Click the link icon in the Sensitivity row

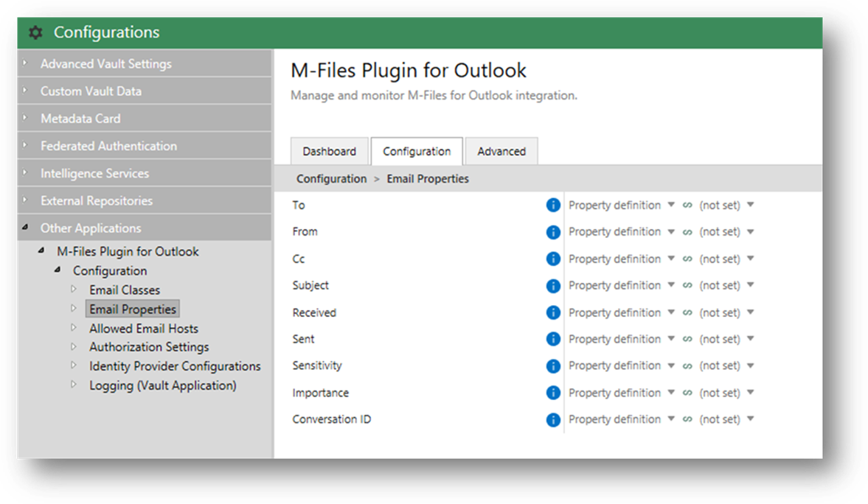coord(687,365)
